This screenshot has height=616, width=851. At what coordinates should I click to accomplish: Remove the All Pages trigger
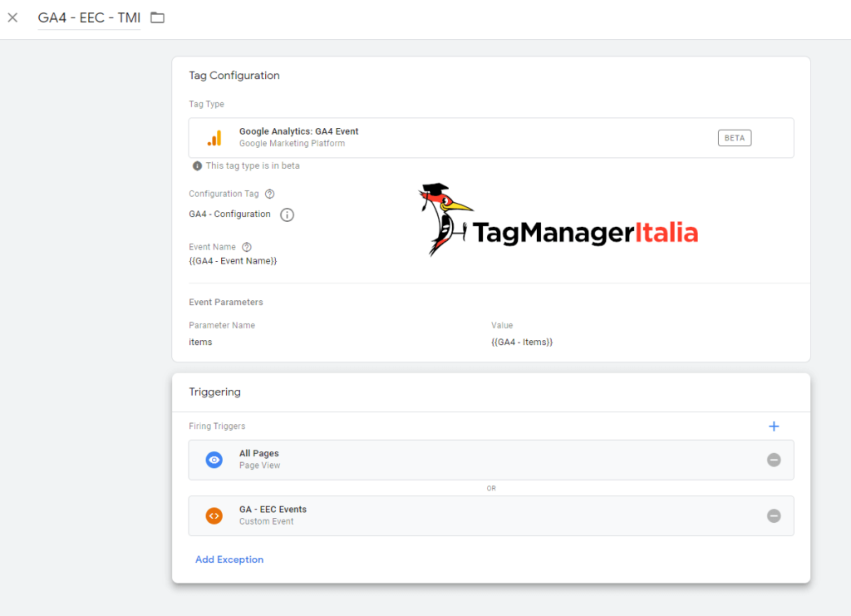pyautogui.click(x=774, y=460)
